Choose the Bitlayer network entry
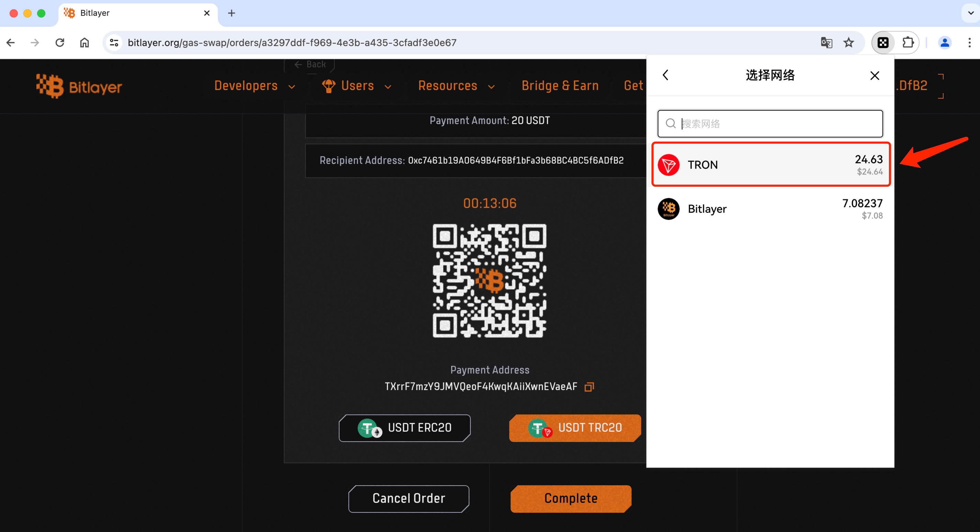The width and height of the screenshot is (980, 532). click(771, 209)
